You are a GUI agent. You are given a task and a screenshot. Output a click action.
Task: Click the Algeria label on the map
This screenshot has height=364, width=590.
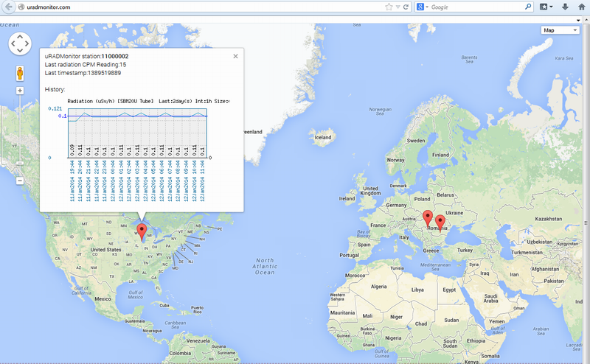[x=378, y=287]
